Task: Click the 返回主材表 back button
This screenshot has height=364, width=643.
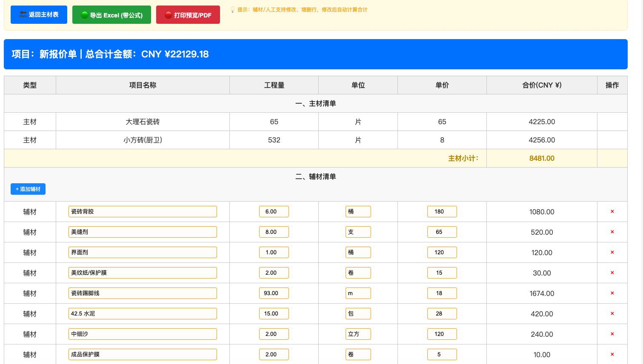Action: point(39,15)
